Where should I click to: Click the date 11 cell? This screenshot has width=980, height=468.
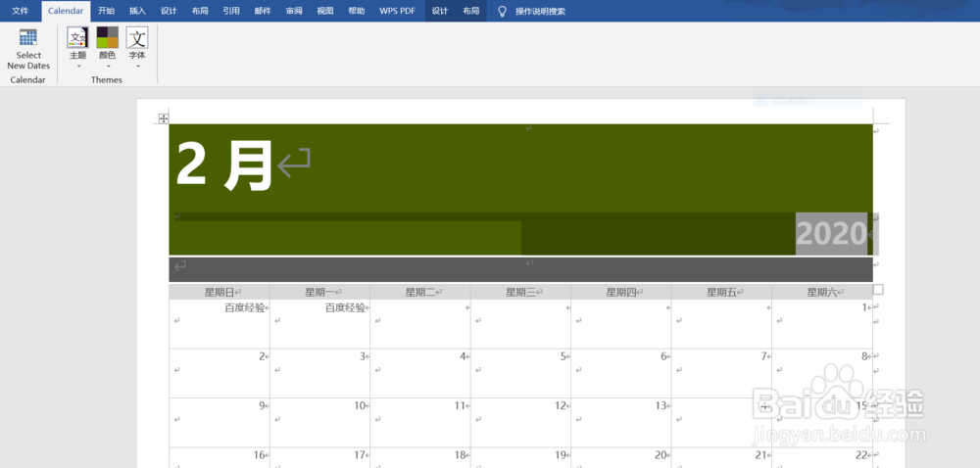(420, 422)
